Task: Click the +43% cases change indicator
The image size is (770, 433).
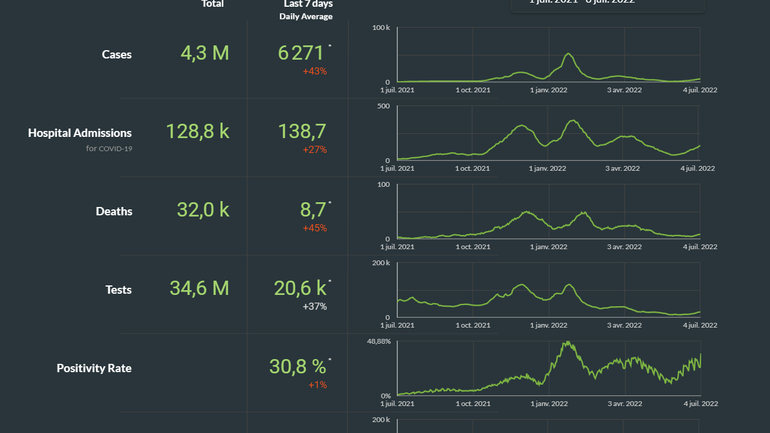Action: 315,72
